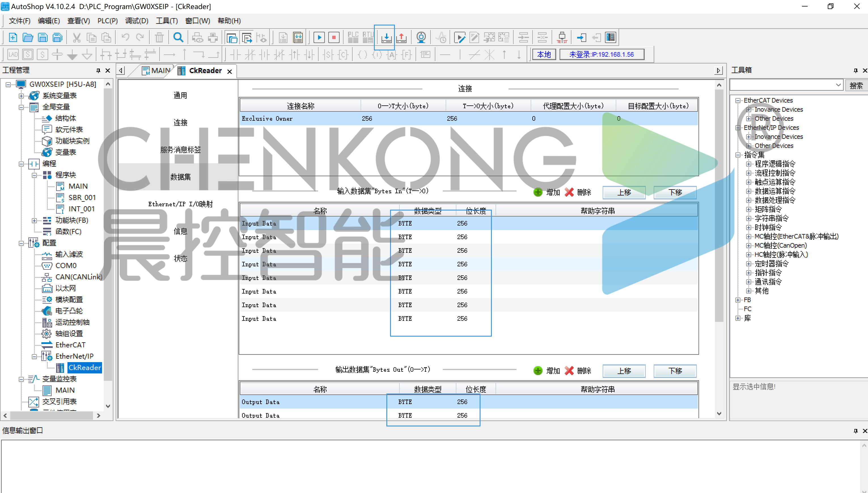The image size is (868, 493).
Task: Collapse the GW0XSEIP [H5U-A8] project node
Action: pyautogui.click(x=8, y=84)
